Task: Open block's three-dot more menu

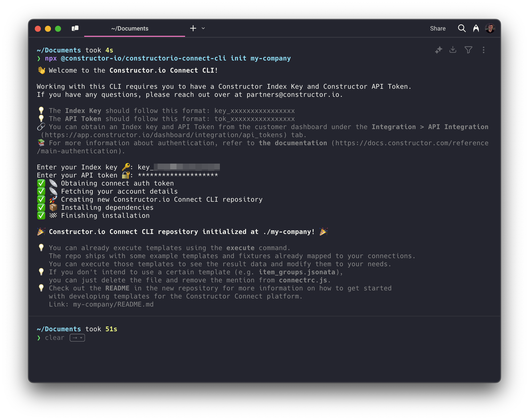Action: [483, 50]
